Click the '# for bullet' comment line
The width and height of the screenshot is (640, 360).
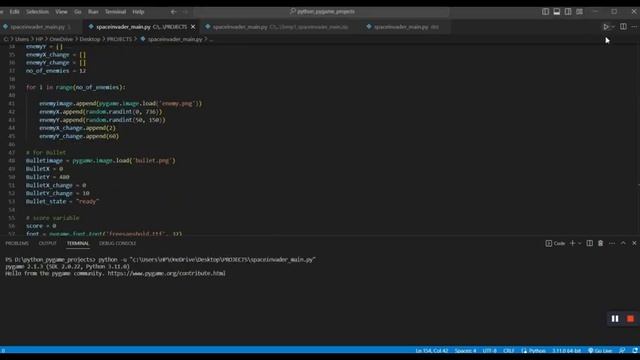(46, 153)
